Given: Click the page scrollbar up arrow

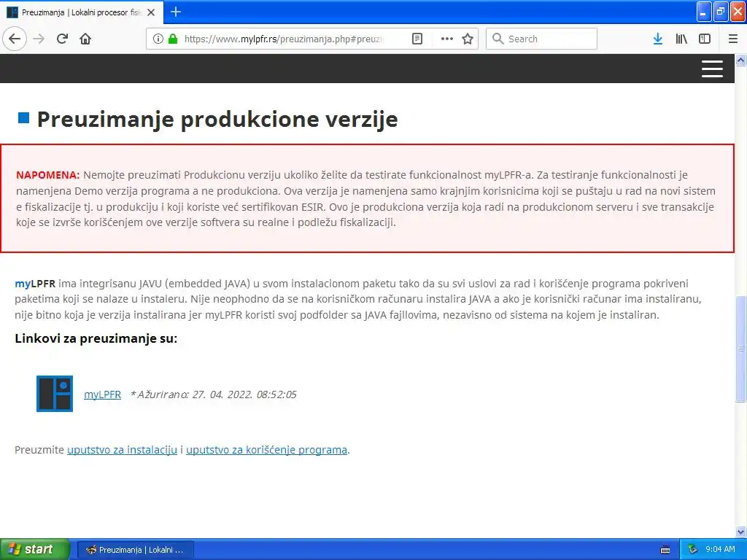Looking at the screenshot, I should click(741, 60).
